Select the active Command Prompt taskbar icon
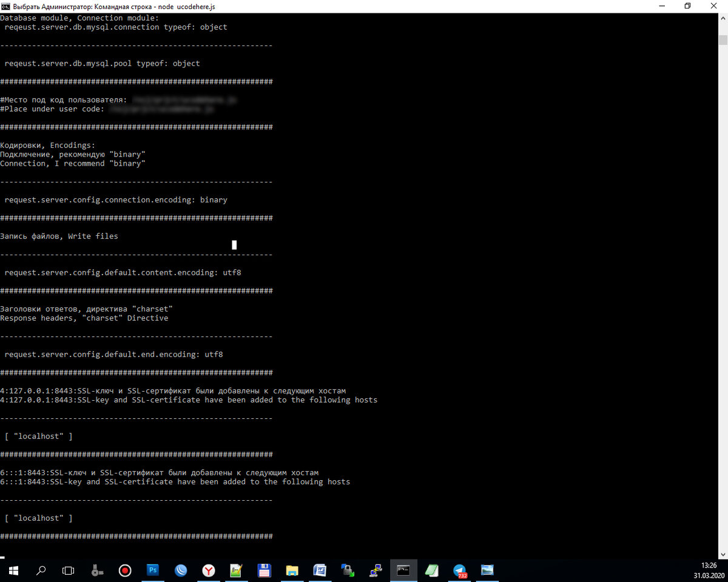Viewport: 728px width, 582px height. pyautogui.click(x=403, y=570)
